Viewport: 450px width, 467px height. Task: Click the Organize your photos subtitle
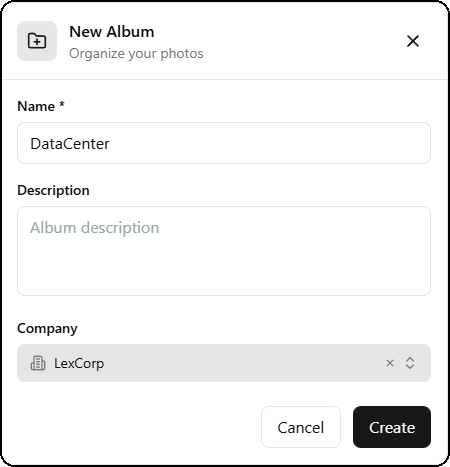[136, 53]
